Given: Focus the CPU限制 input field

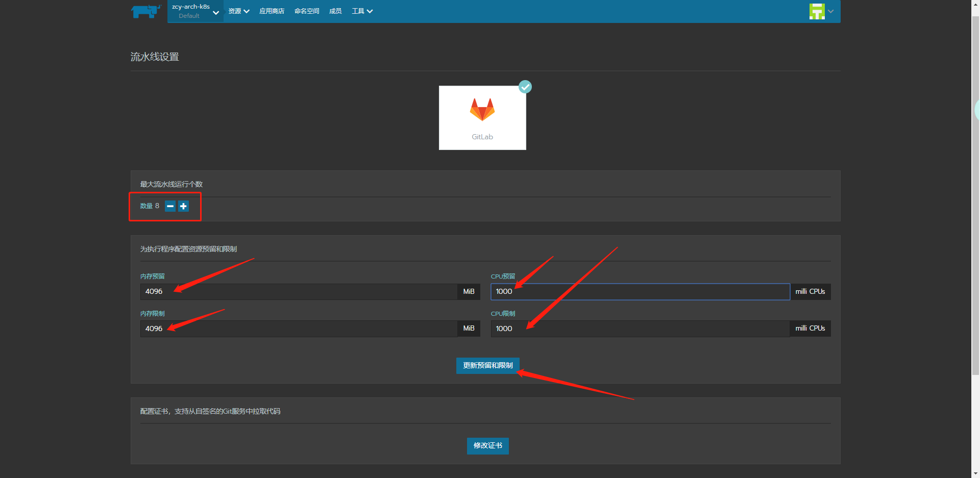Looking at the screenshot, I should pyautogui.click(x=640, y=329).
